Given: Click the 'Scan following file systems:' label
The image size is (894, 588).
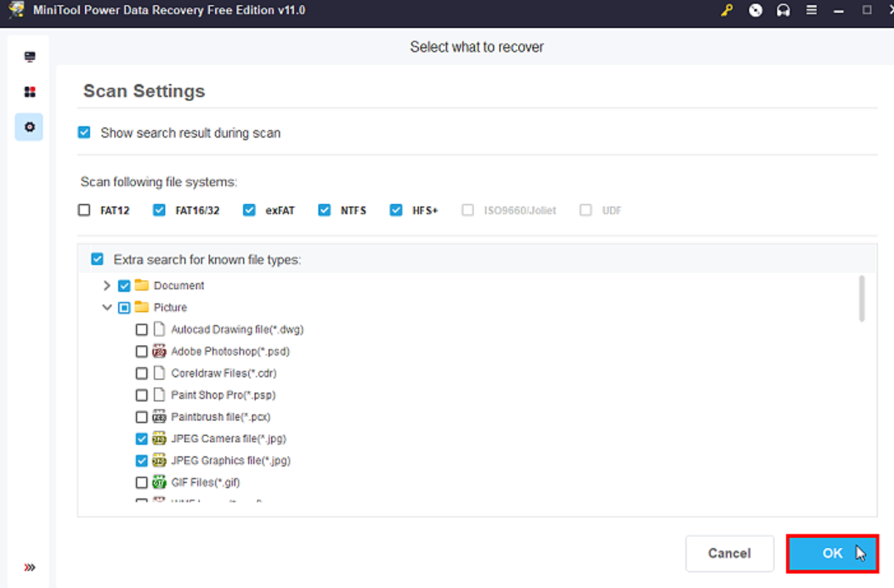Looking at the screenshot, I should (x=159, y=182).
